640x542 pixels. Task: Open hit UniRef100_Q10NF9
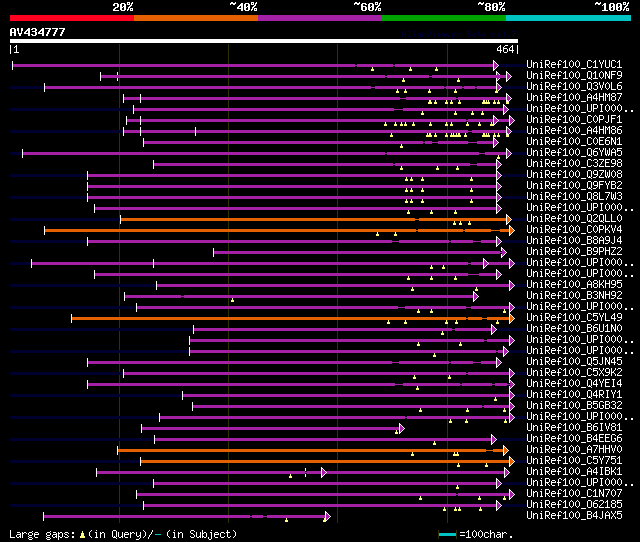[574, 76]
